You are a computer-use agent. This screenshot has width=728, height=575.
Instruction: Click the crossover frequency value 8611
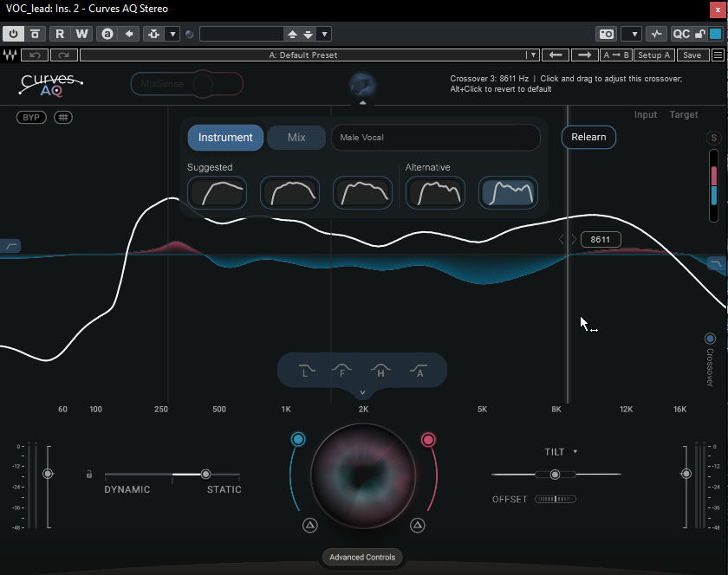[x=601, y=240]
